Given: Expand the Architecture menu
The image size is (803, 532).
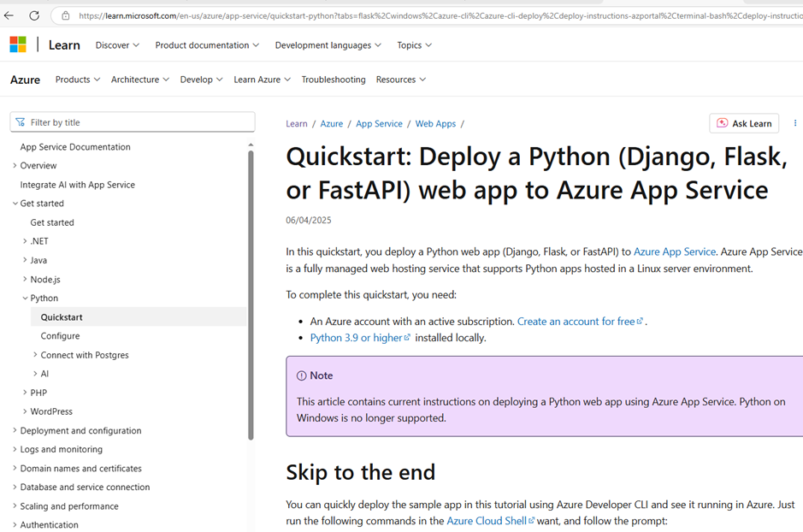Looking at the screenshot, I should [x=139, y=80].
